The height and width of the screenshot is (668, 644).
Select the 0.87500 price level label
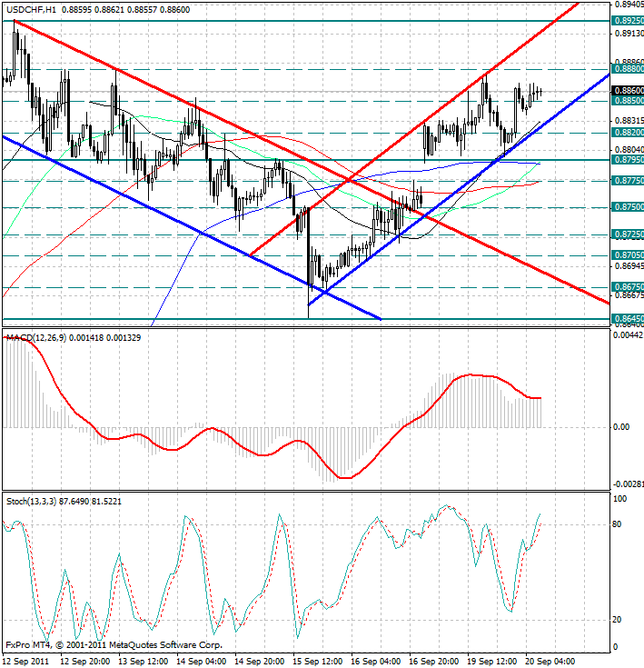tap(628, 207)
